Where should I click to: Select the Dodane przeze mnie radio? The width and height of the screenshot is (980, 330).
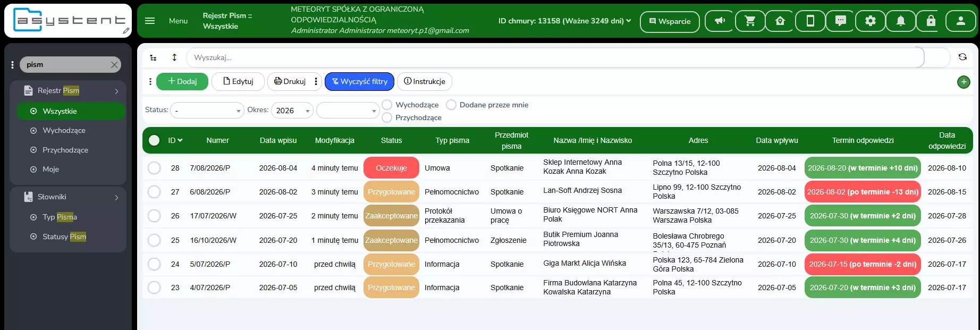451,105
